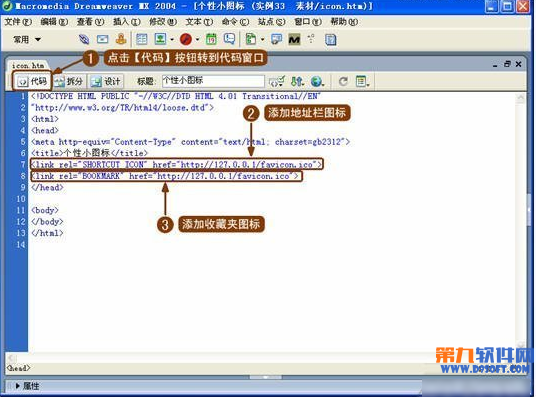Image resolution: width=536 pixels, height=397 pixels.
Task: Open the 命令 menu
Action: tap(235, 22)
